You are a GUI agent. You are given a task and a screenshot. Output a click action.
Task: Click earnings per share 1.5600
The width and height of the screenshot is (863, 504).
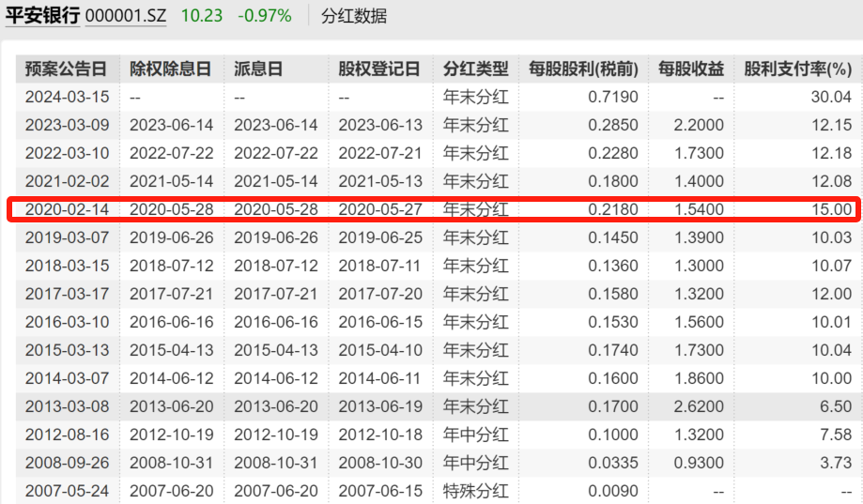coord(699,322)
